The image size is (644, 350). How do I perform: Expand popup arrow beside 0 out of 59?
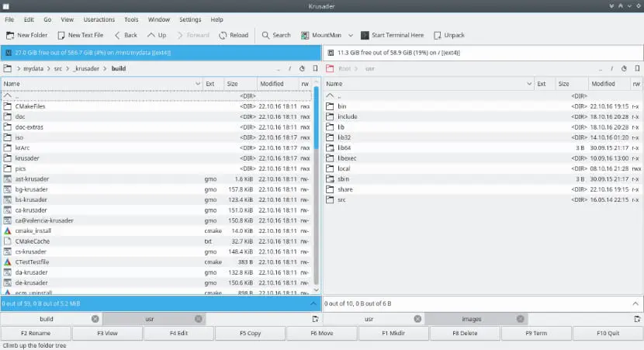(313, 303)
